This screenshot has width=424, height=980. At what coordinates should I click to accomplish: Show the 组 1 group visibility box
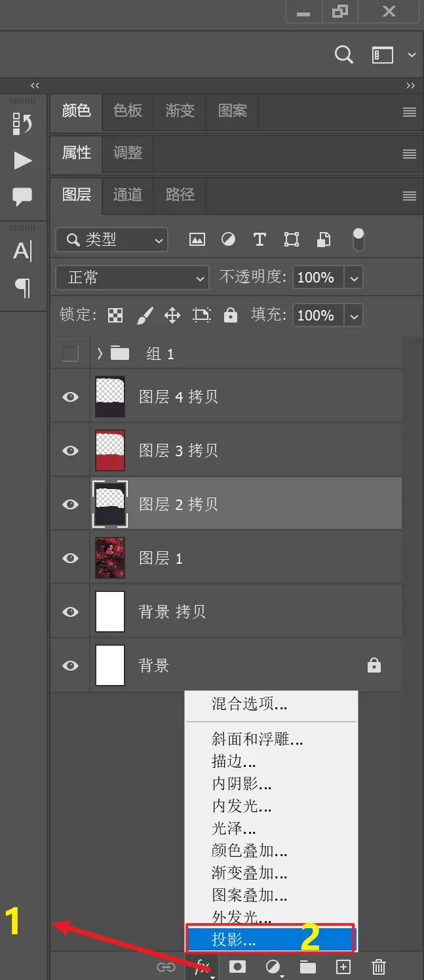pos(70,354)
